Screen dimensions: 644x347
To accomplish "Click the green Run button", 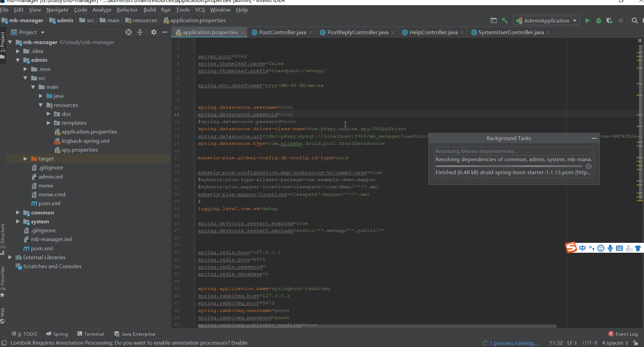I will 587,20.
